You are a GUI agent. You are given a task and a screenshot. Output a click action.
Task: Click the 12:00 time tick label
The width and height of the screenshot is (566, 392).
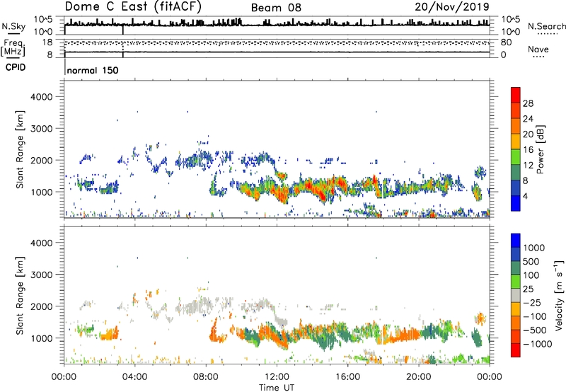[277, 377]
